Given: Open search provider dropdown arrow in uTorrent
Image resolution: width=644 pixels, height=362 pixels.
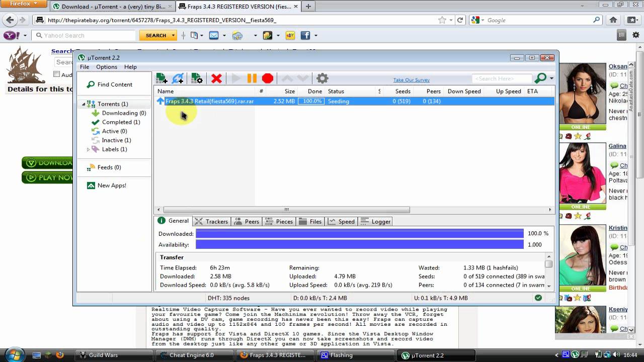Looking at the screenshot, I should (551, 78).
